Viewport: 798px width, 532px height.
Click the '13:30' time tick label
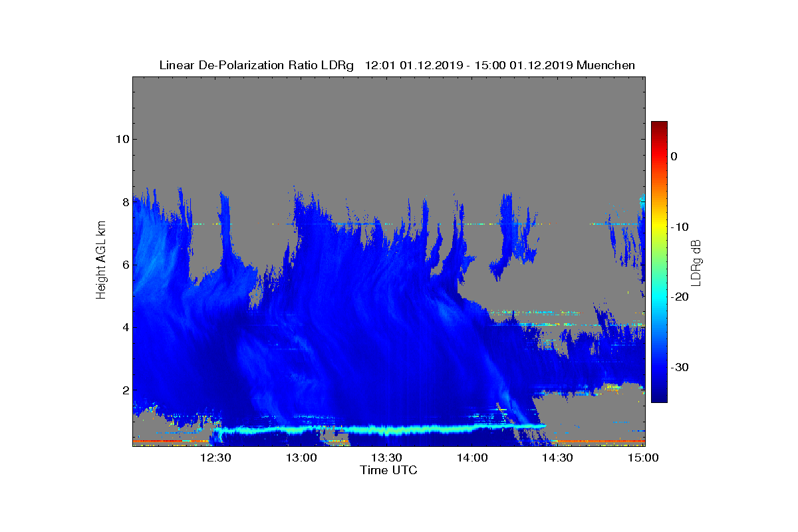pyautogui.click(x=386, y=458)
